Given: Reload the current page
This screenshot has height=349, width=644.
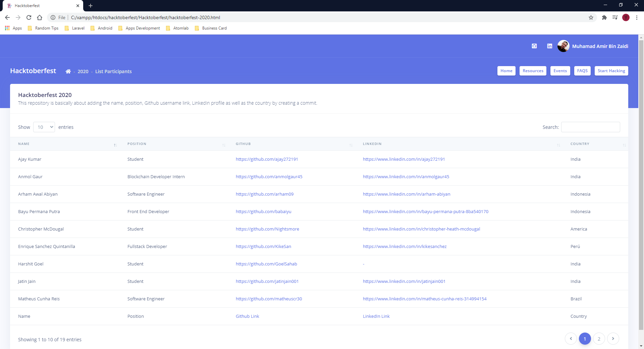Looking at the screenshot, I should [29, 17].
